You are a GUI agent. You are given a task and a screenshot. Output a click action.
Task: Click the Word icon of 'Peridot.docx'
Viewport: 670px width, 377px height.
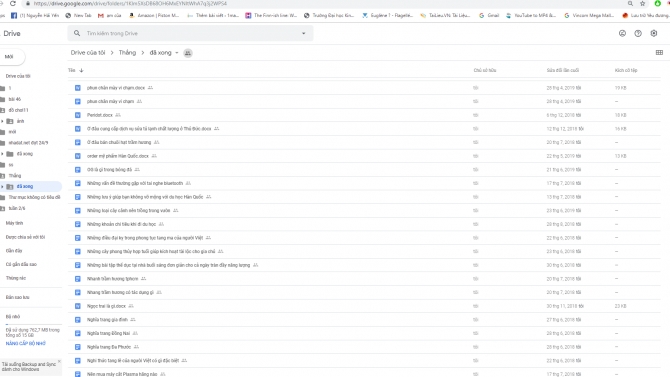[x=77, y=115]
